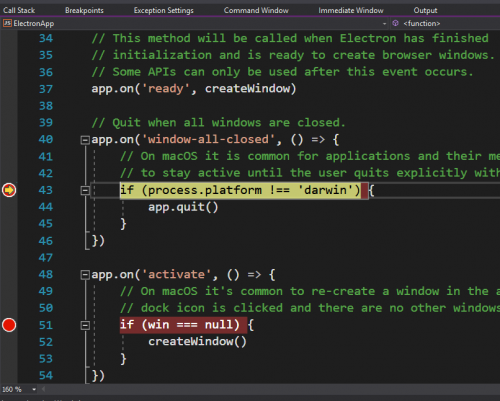The height and width of the screenshot is (401, 500).
Task: Click createWindow() call on line 52
Action: [197, 342]
